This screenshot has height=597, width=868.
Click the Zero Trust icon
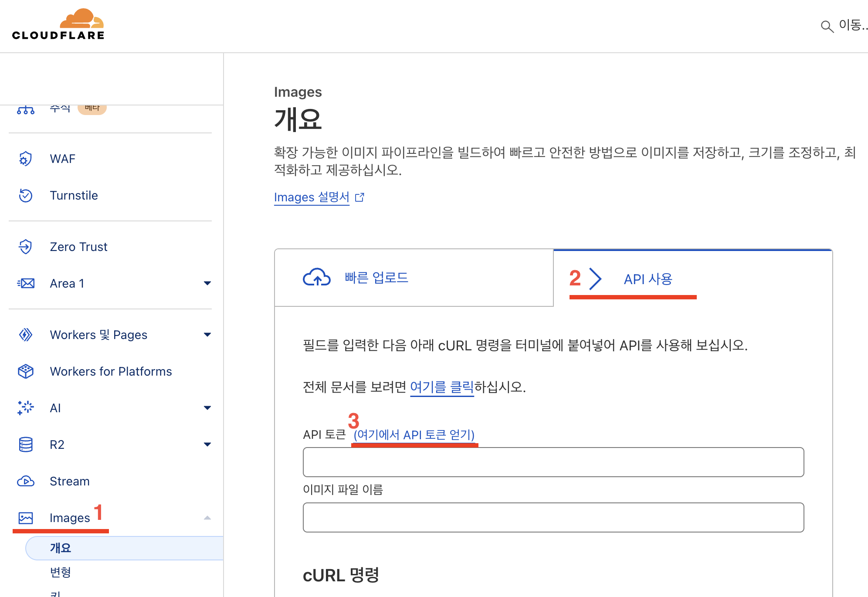point(26,247)
